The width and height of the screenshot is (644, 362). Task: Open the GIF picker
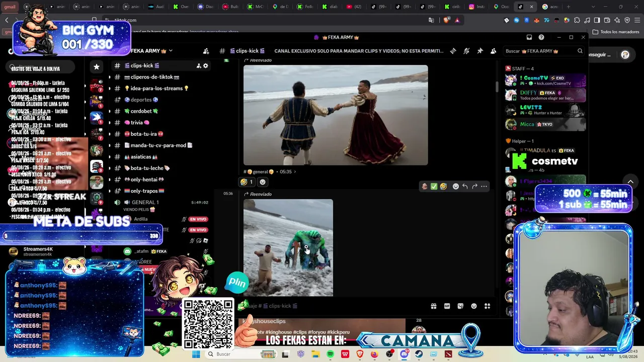click(x=447, y=306)
